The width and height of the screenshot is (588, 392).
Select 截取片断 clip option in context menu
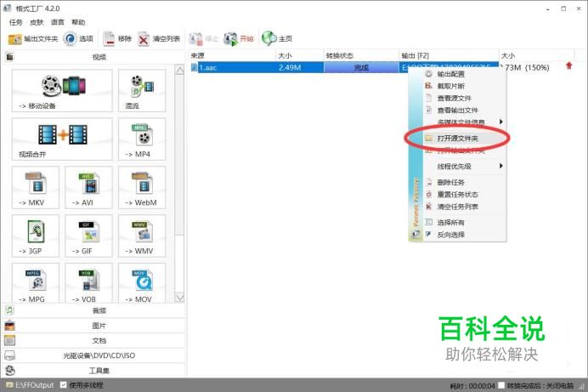point(465,86)
